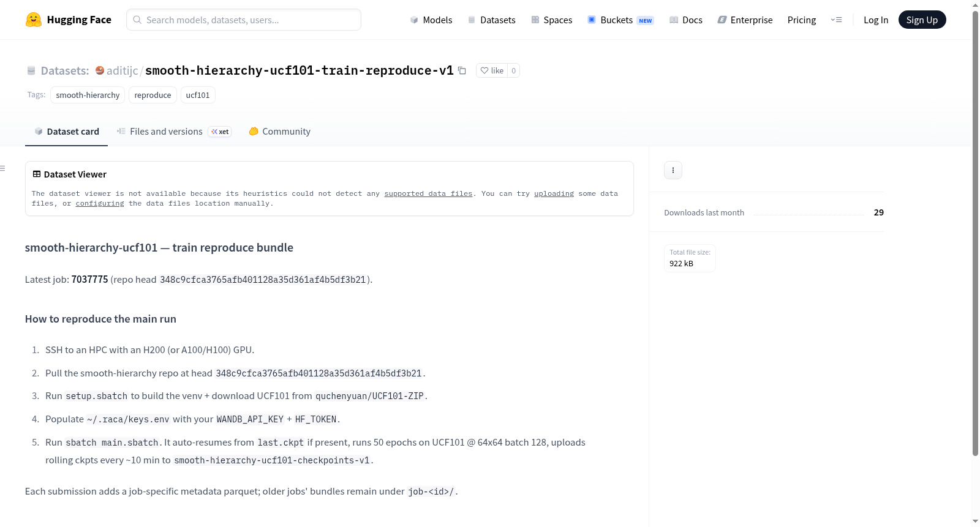Click the smooth-hierarchy tag
This screenshot has height=527, width=980.
pyautogui.click(x=88, y=95)
